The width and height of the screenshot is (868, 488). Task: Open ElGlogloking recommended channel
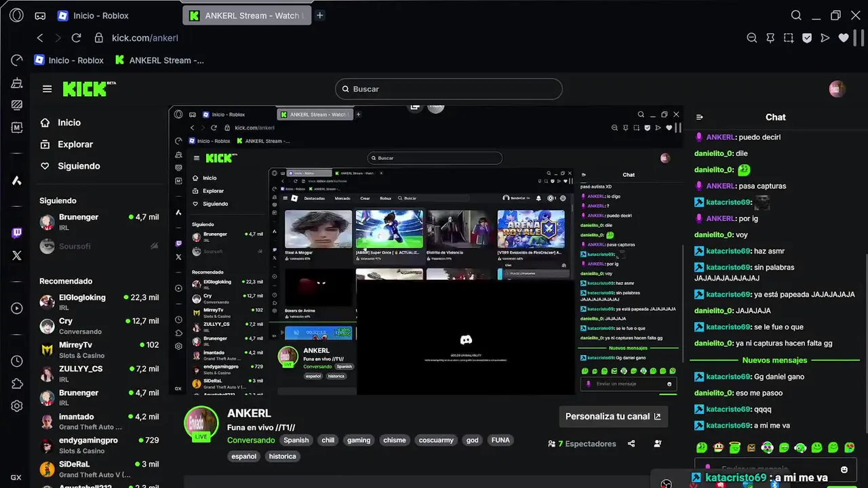click(99, 302)
